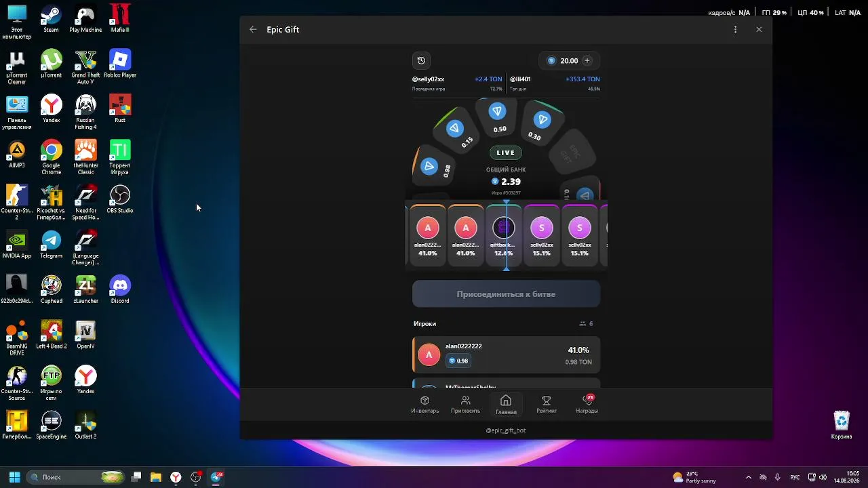Open OBS Studio from the taskbar

(196, 477)
